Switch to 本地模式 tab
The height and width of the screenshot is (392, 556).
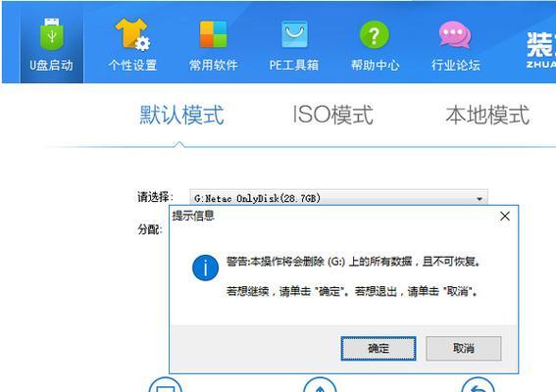pos(487,115)
